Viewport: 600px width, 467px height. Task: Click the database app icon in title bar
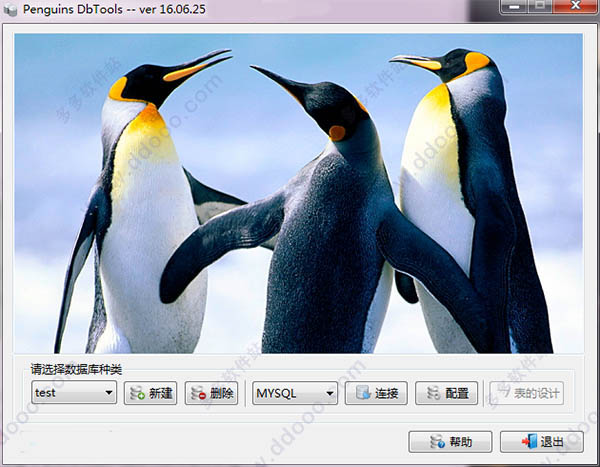point(11,9)
